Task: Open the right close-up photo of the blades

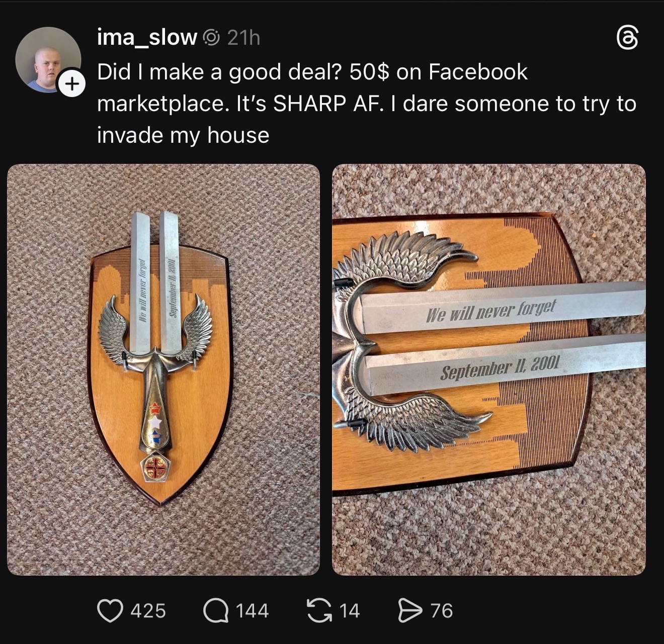Action: pos(489,370)
